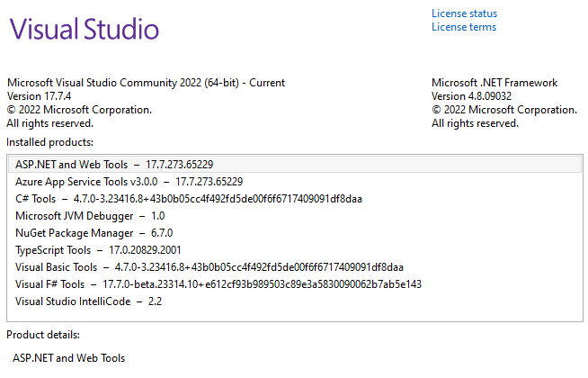Open the License status link
Image resolution: width=588 pixels, height=378 pixels.
[x=464, y=13]
